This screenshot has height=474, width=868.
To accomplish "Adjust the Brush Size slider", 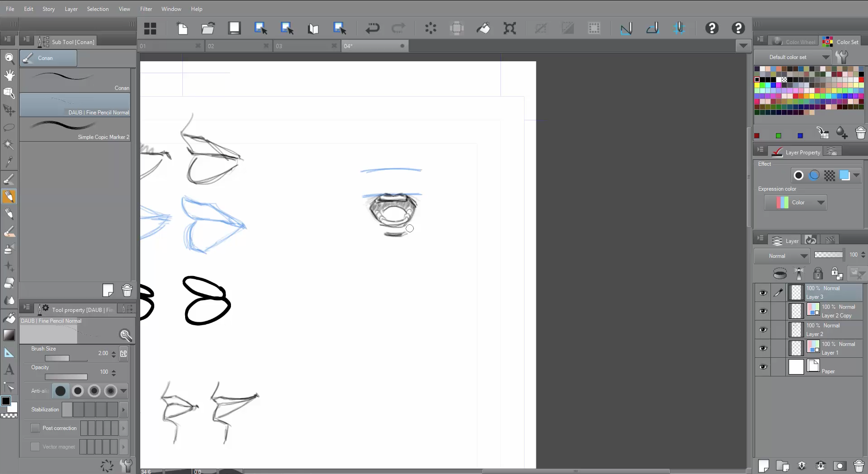I will click(x=66, y=358).
